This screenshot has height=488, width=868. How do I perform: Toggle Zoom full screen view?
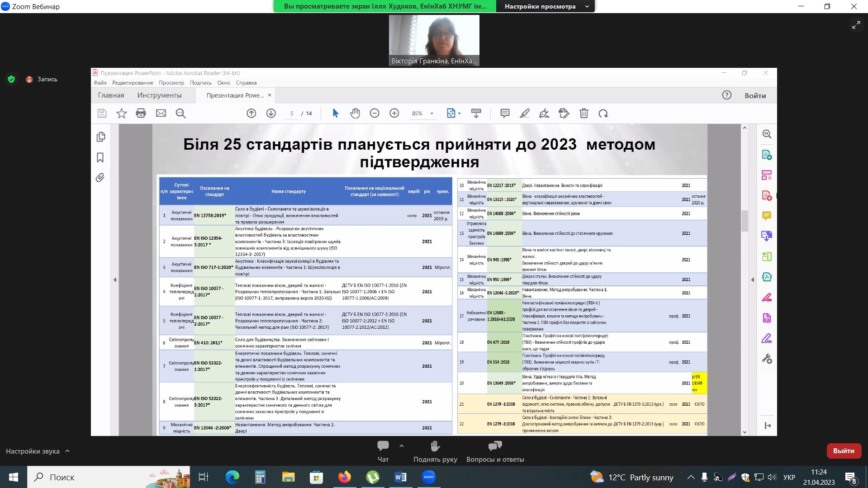pos(856,25)
